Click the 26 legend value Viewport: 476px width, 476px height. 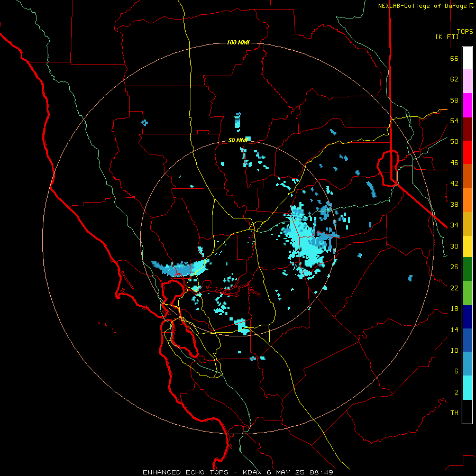454,267
